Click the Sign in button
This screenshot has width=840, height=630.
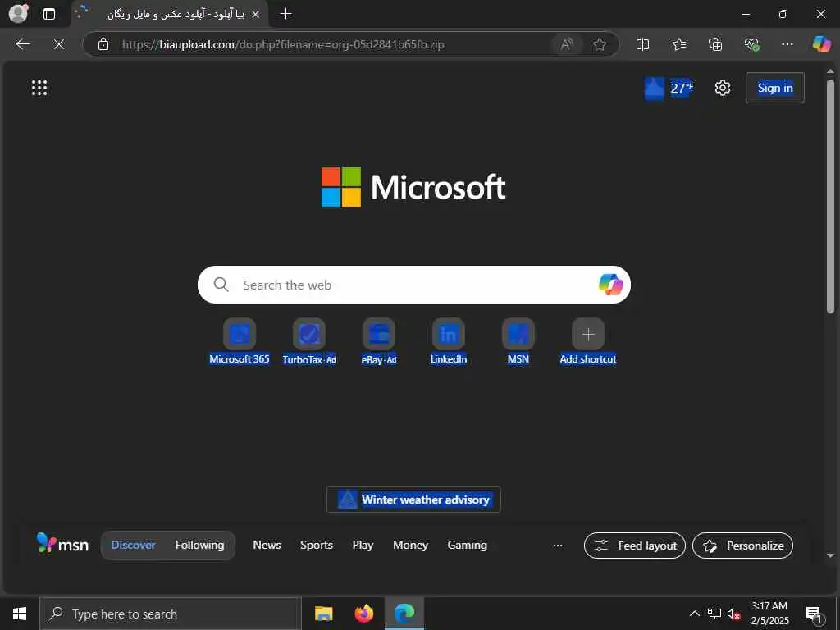point(774,88)
